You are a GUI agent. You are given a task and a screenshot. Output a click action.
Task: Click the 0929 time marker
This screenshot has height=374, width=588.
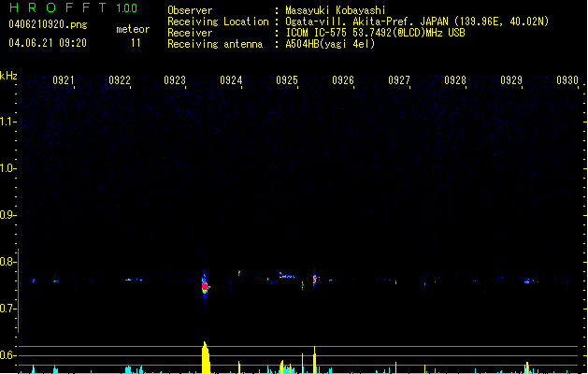click(511, 80)
